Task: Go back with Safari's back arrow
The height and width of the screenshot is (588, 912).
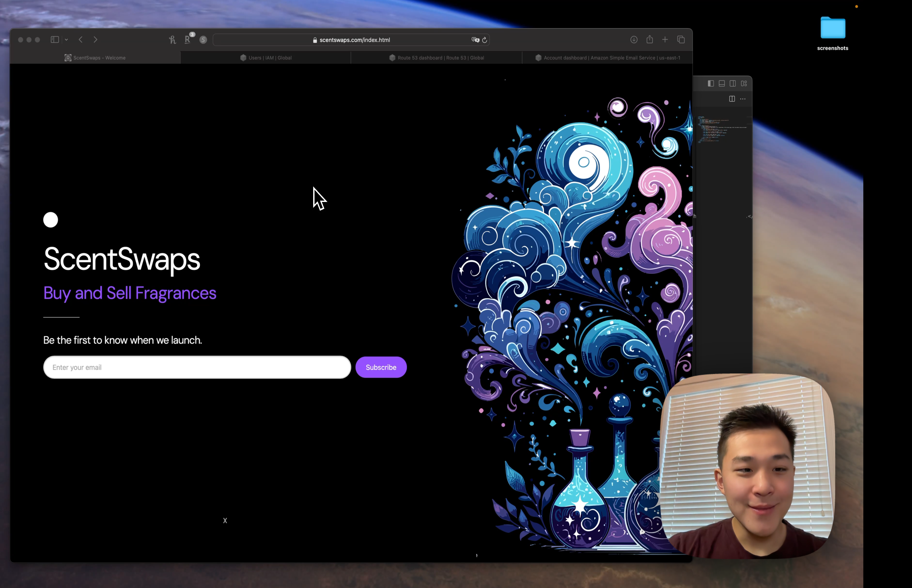Action: [x=81, y=40]
